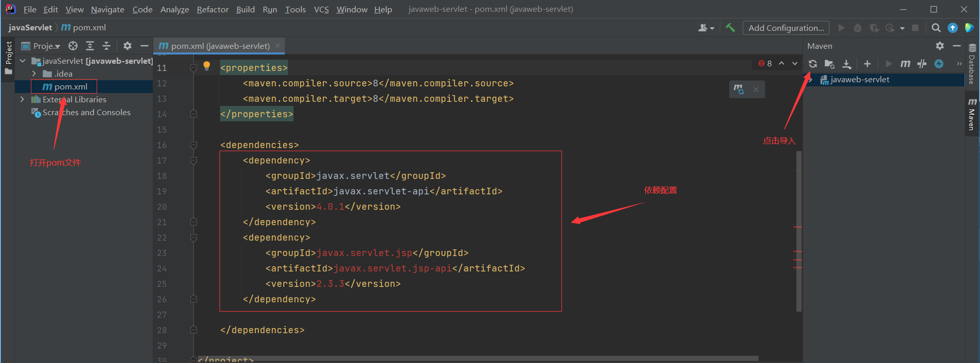
Task: Open the VCS menu
Action: click(x=321, y=9)
